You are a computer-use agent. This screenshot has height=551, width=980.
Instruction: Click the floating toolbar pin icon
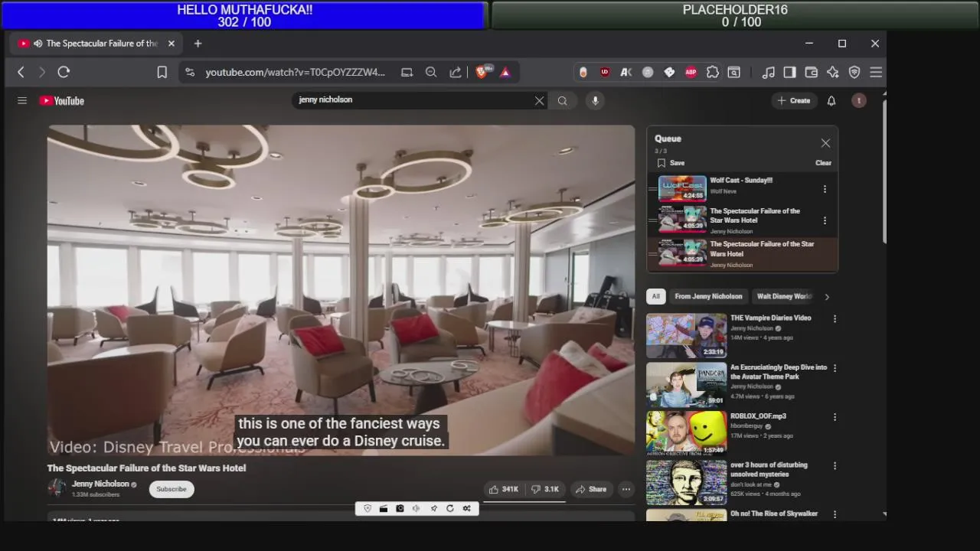(433, 508)
